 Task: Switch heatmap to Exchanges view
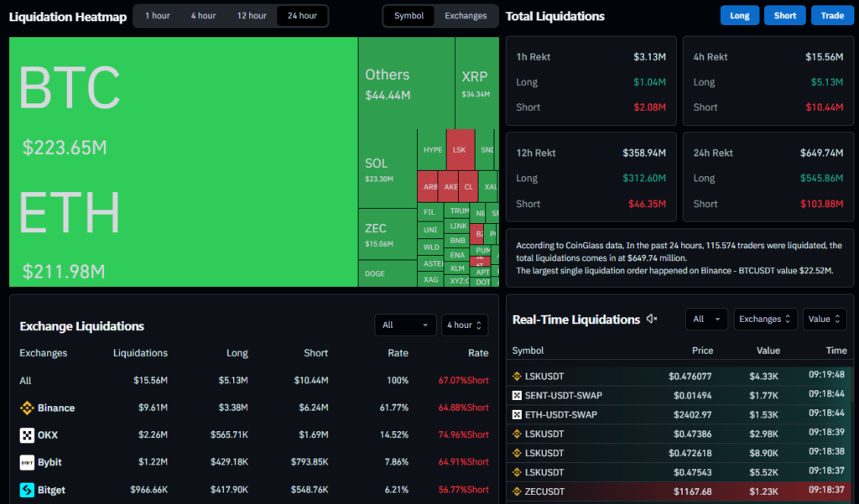pyautogui.click(x=466, y=16)
